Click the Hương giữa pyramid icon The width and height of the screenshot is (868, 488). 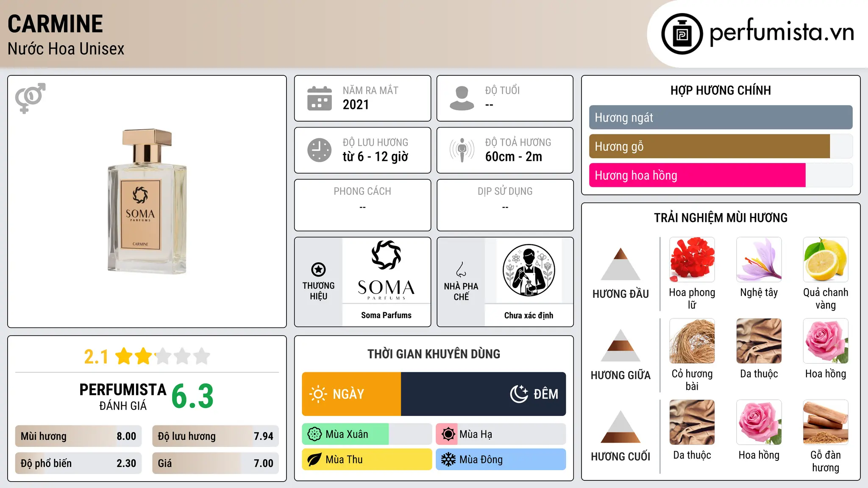pyautogui.click(x=620, y=345)
